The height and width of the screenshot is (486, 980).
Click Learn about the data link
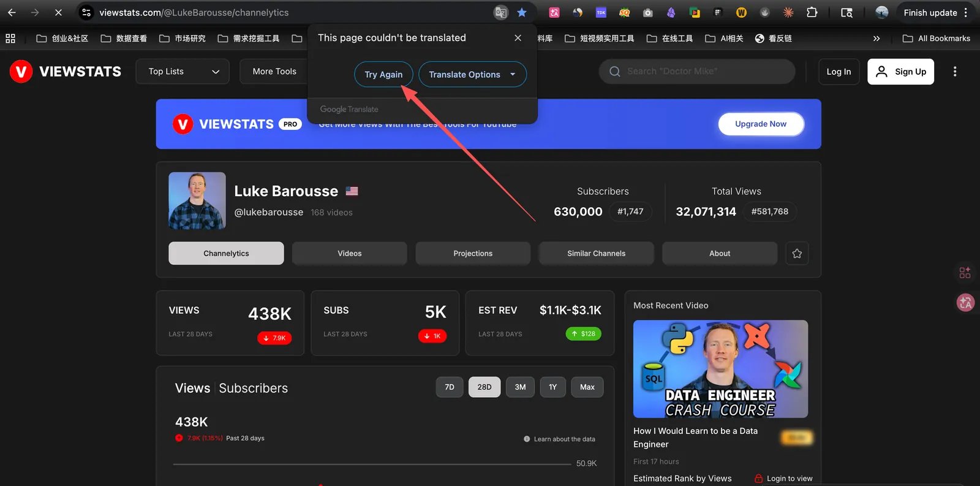coord(559,439)
